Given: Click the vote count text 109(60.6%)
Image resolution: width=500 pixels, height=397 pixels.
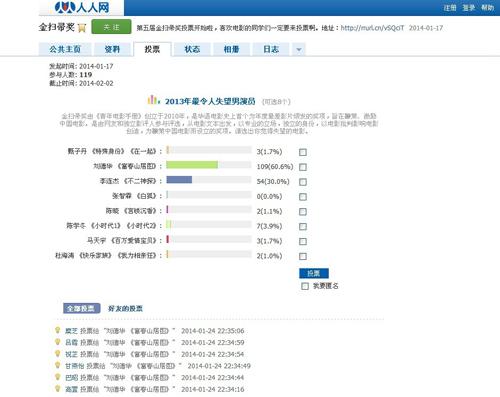Looking at the screenshot, I should (x=275, y=167).
